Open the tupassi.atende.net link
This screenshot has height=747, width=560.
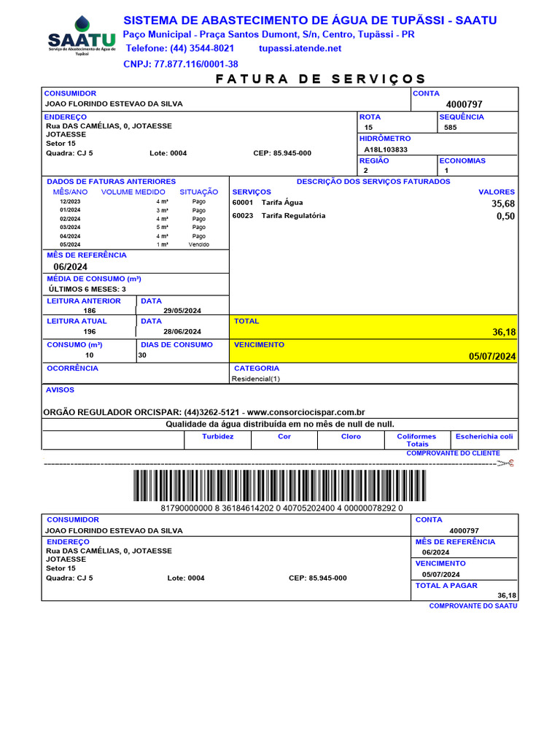tap(300, 48)
